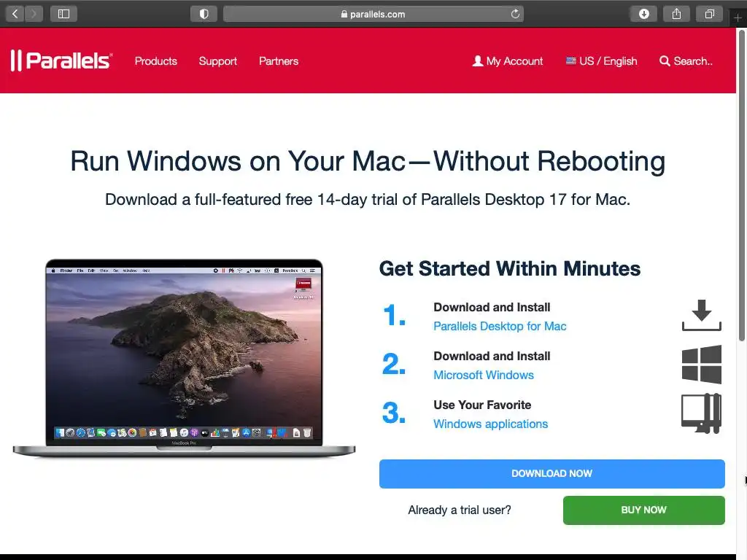
Task: Click 'Use Your Favorite' step text
Action: (482, 405)
